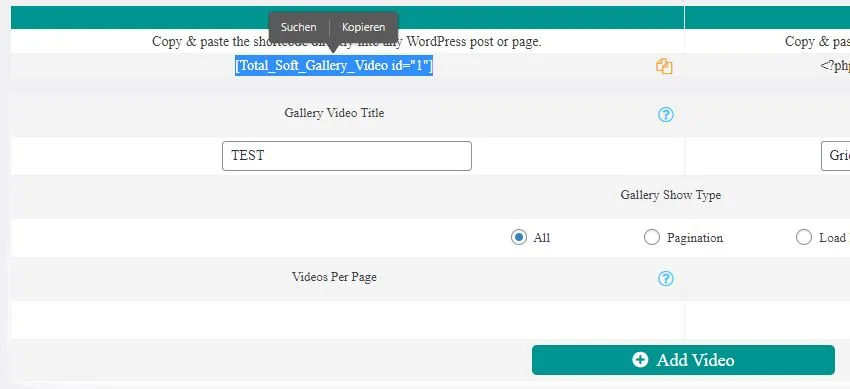The width and height of the screenshot is (850, 389).
Task: Choose Suchen in the selection popup
Action: pos(299,27)
